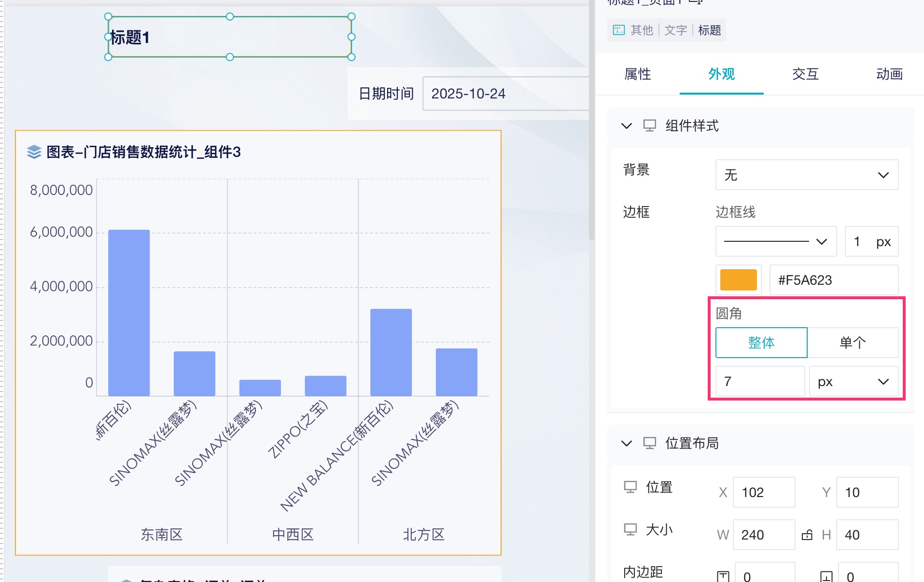Image resolution: width=924 pixels, height=582 pixels.
Task: Open the orange border color swatch
Action: pyautogui.click(x=738, y=280)
